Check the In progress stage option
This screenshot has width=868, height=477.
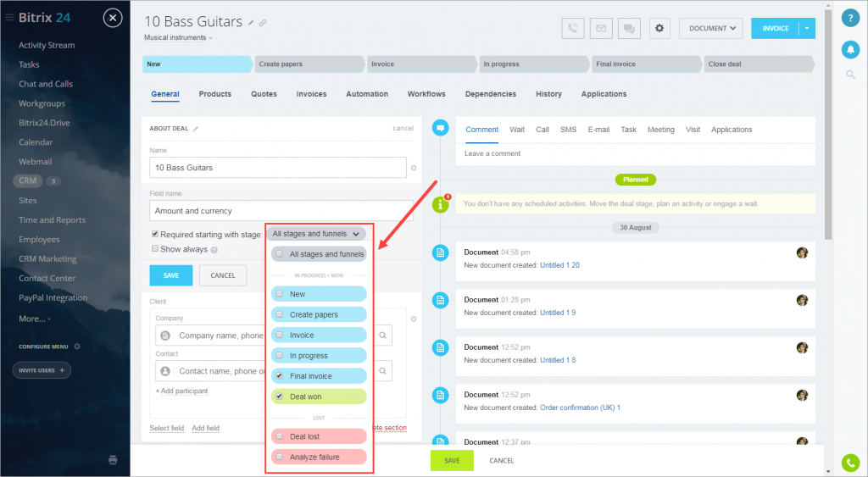point(280,355)
